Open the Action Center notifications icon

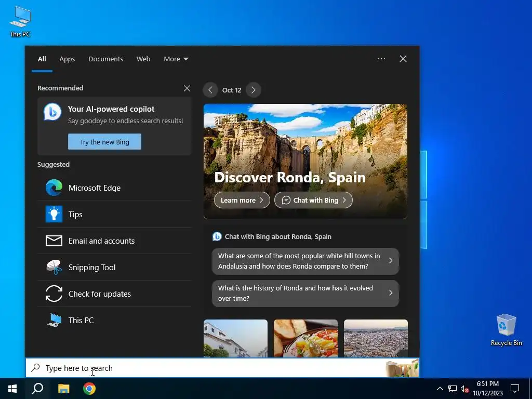click(515, 389)
